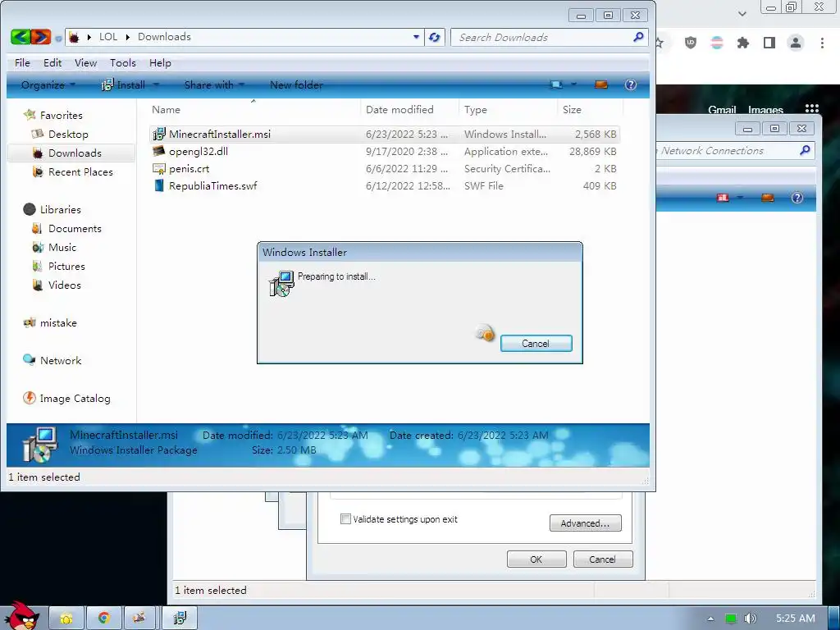Screen dimensions: 840x630
Task: Open the Help menu
Action: click(x=160, y=62)
